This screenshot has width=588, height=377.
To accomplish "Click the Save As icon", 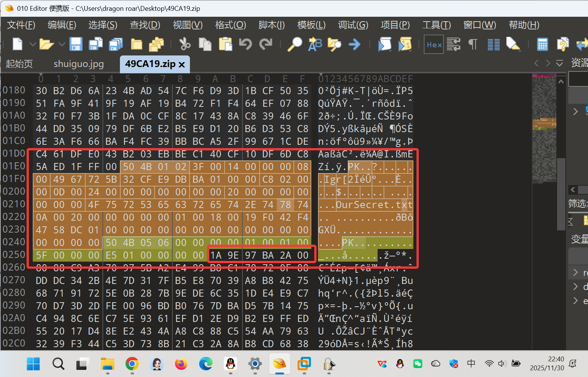I will (x=96, y=44).
